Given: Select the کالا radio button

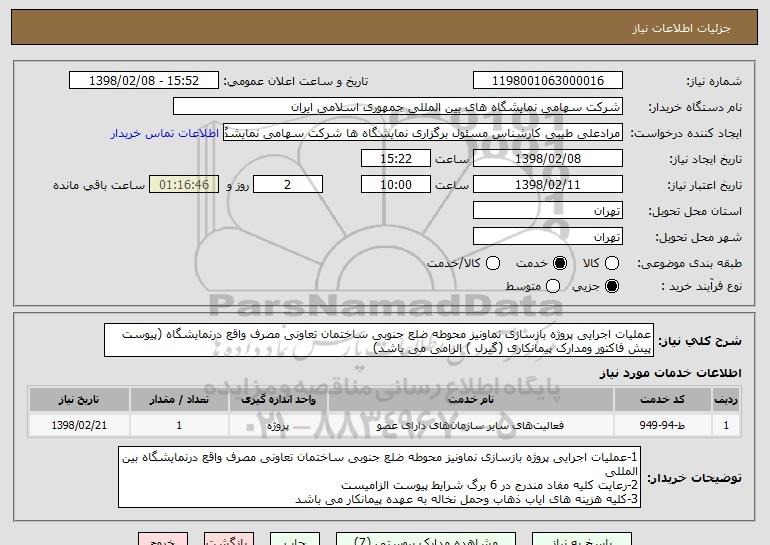Looking at the screenshot, I should 612,263.
